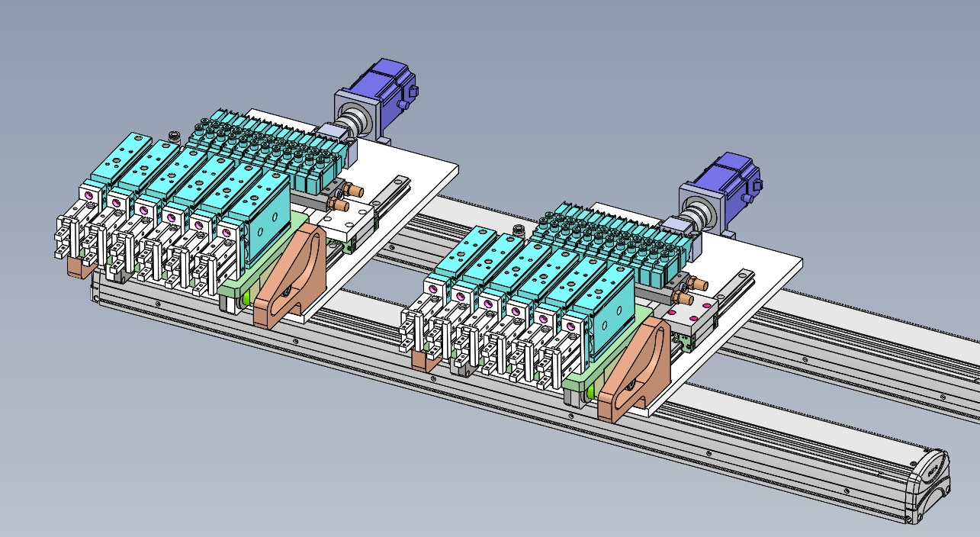Pick the orange bracket on the right carriage

pos(634,370)
